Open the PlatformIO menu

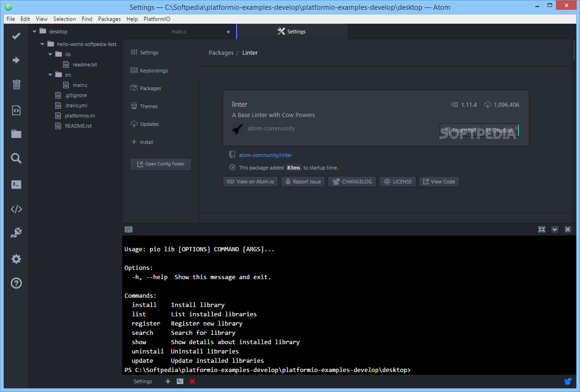tap(157, 19)
